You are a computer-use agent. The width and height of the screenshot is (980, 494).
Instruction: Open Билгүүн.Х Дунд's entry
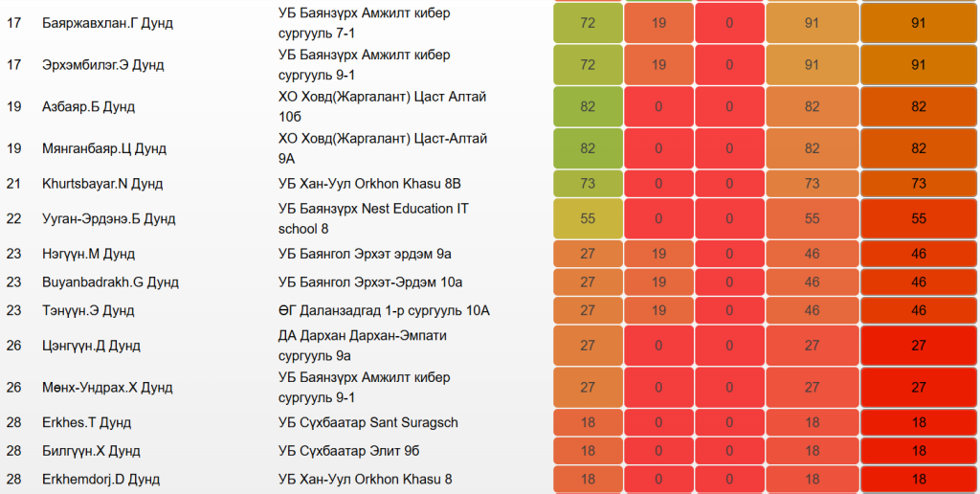pos(91,451)
